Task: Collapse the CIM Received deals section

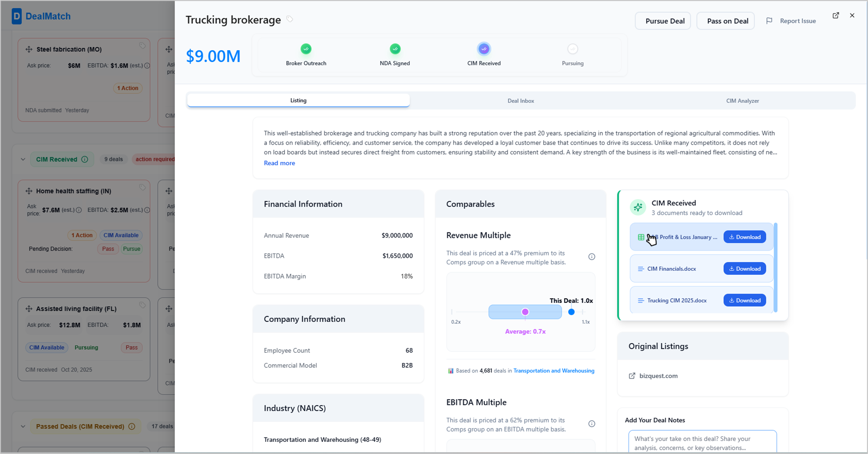Action: tap(23, 159)
